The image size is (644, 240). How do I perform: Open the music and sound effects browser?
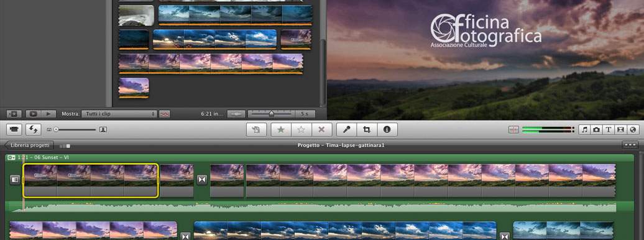point(584,130)
